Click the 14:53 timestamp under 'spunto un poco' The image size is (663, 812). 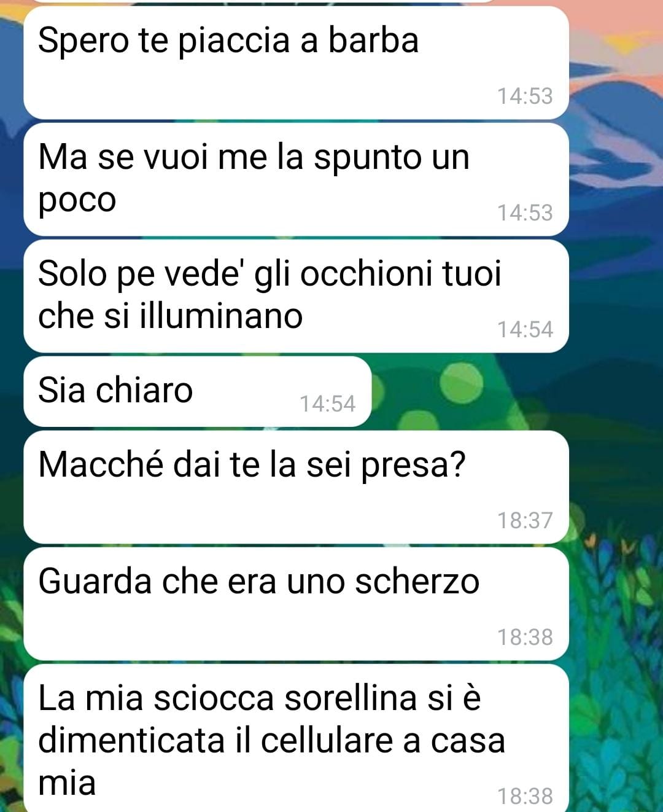coord(525,213)
